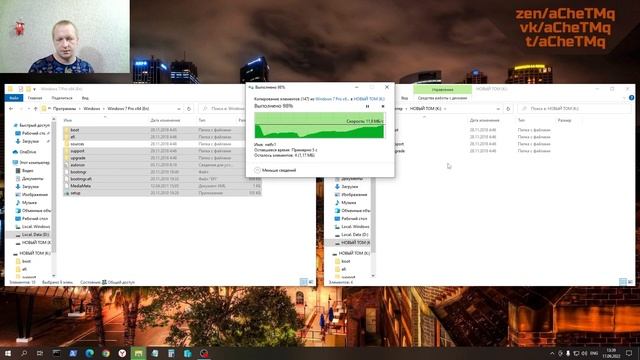
Task: Switch to File Explorer taskbar icon
Action: [x=138, y=353]
